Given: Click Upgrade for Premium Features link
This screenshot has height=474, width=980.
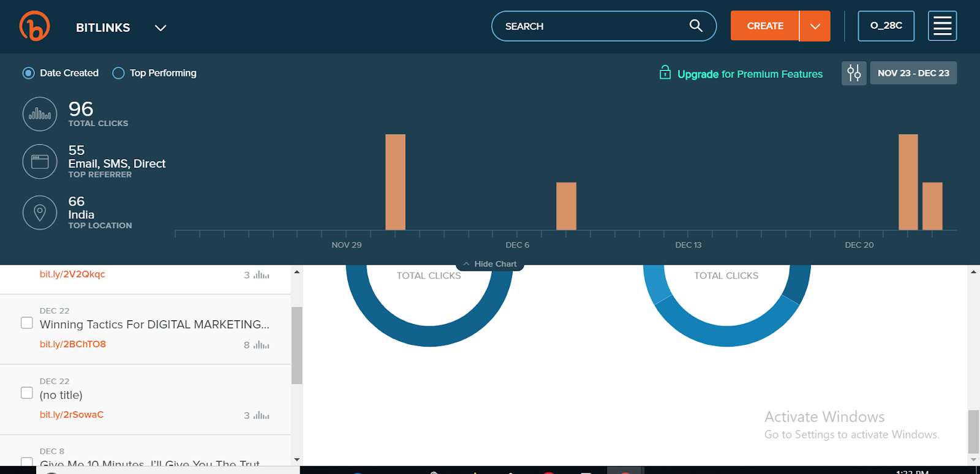Looking at the screenshot, I should coord(750,74).
